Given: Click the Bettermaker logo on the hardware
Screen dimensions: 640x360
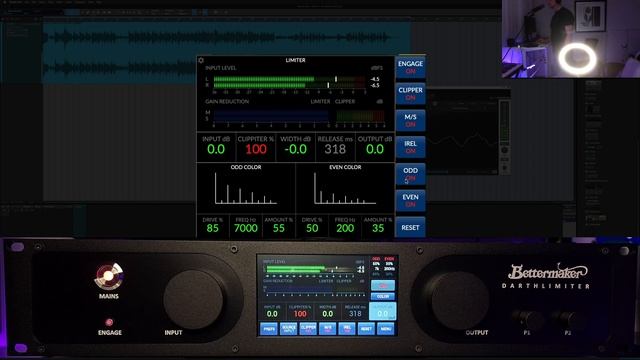Looking at the screenshot, I should click(547, 271).
